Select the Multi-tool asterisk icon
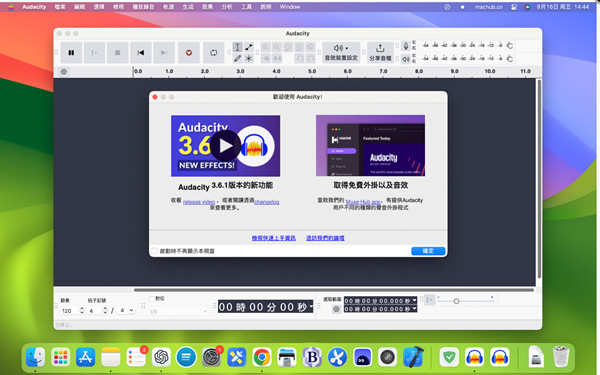Screen dimensions: 600x375 click(x=249, y=58)
